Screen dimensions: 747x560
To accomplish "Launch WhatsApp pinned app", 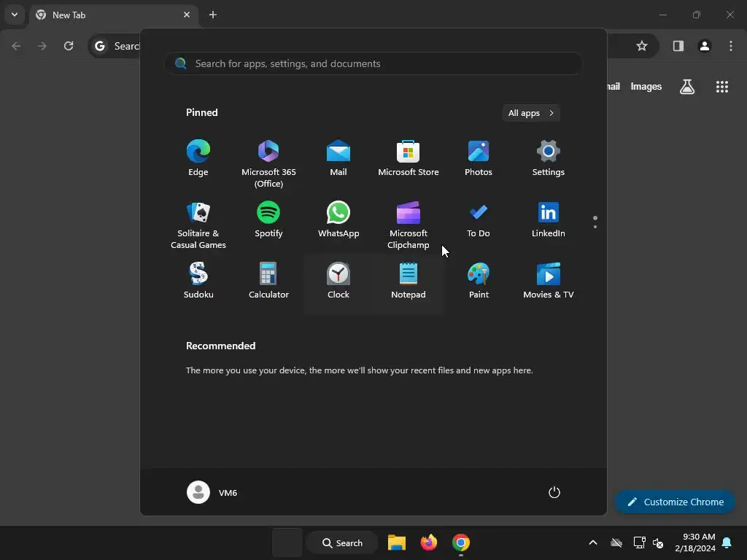I will [x=338, y=219].
